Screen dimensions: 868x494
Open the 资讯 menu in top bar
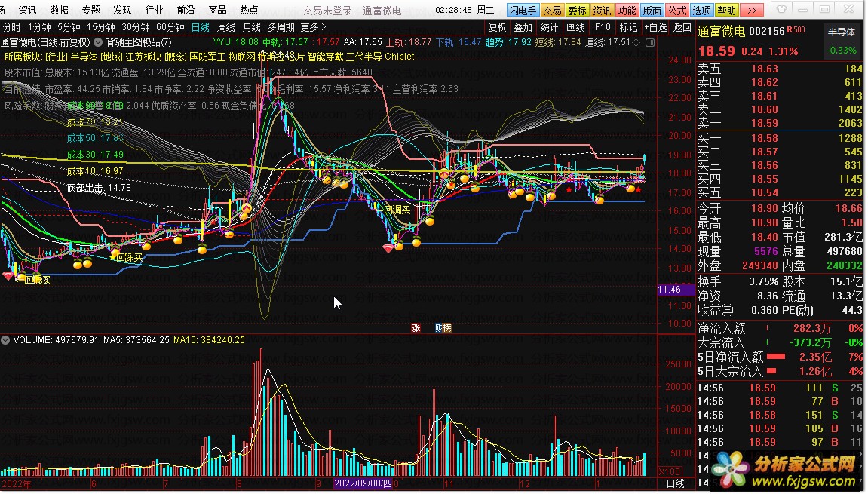(x=27, y=10)
